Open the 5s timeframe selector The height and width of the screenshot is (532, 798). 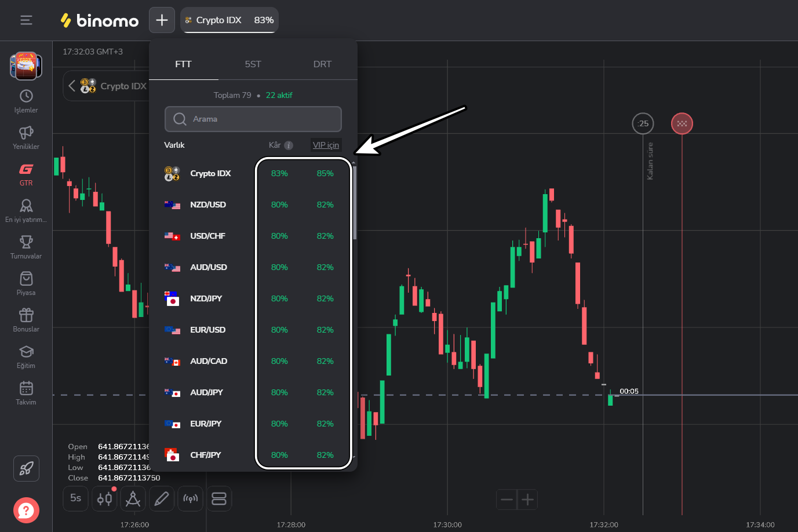tap(76, 498)
